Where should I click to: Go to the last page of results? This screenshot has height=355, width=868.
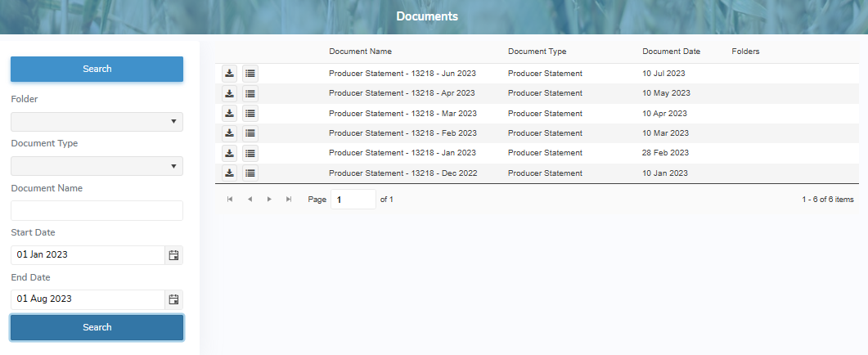pyautogui.click(x=289, y=200)
